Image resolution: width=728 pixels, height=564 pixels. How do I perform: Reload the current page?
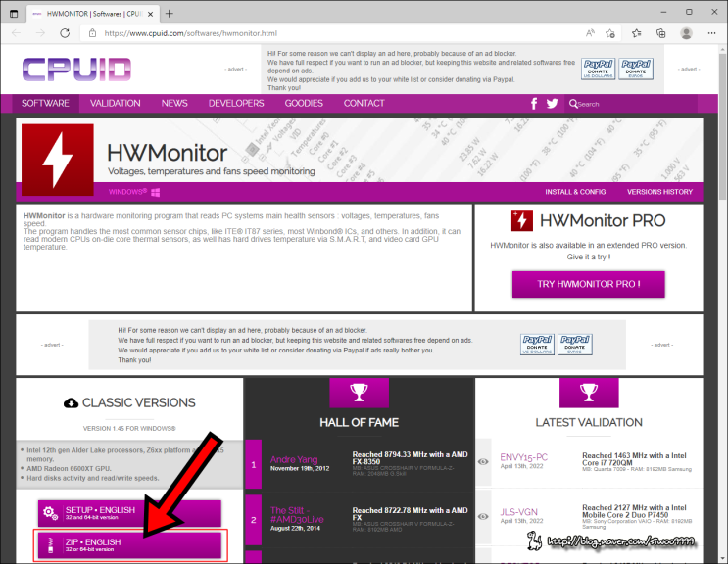tap(65, 33)
